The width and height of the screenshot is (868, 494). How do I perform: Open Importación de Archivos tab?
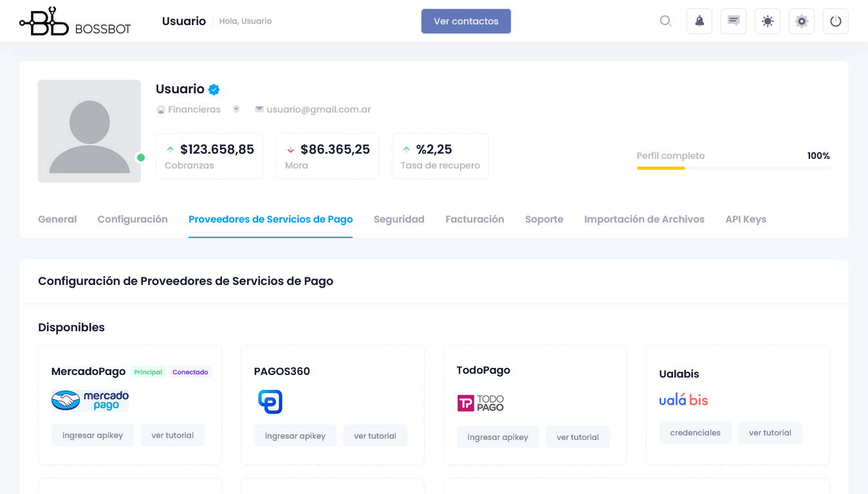click(x=644, y=219)
